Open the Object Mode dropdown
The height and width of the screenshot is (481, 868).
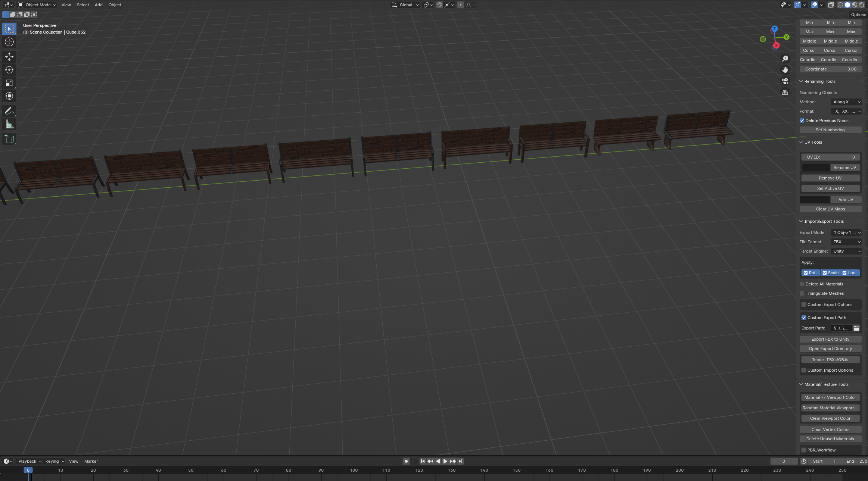(37, 5)
